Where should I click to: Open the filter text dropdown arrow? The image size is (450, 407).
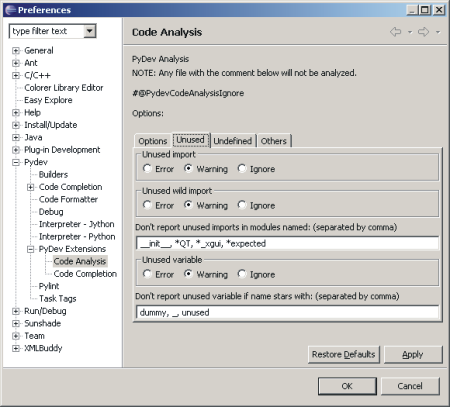pyautogui.click(x=89, y=31)
